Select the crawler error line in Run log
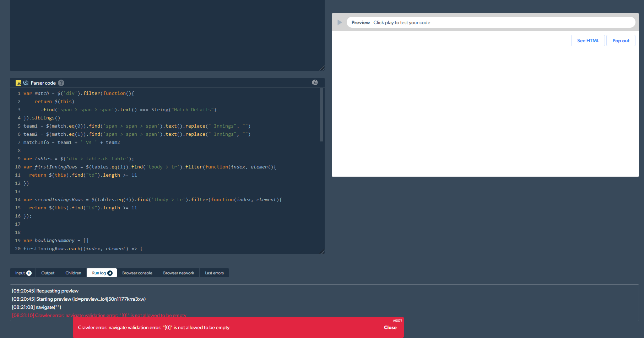Viewport: 644px width, 338px height. (x=99, y=315)
